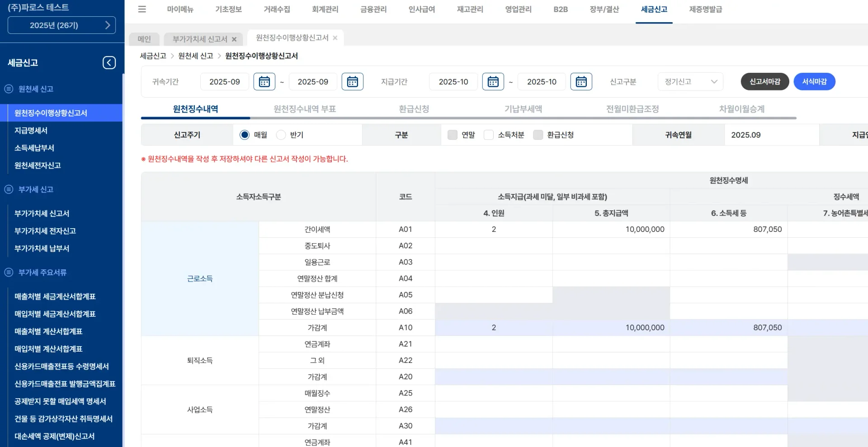The width and height of the screenshot is (868, 447).
Task: Open calendar picker for 지급기간 end date
Action: coord(581,82)
